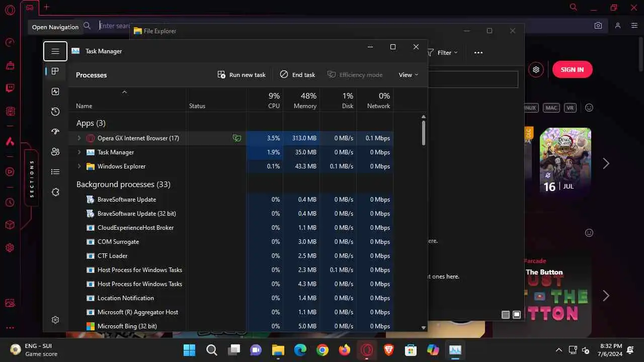The width and height of the screenshot is (644, 362).
Task: Open Task Manager settings gear
Action: (x=55, y=320)
